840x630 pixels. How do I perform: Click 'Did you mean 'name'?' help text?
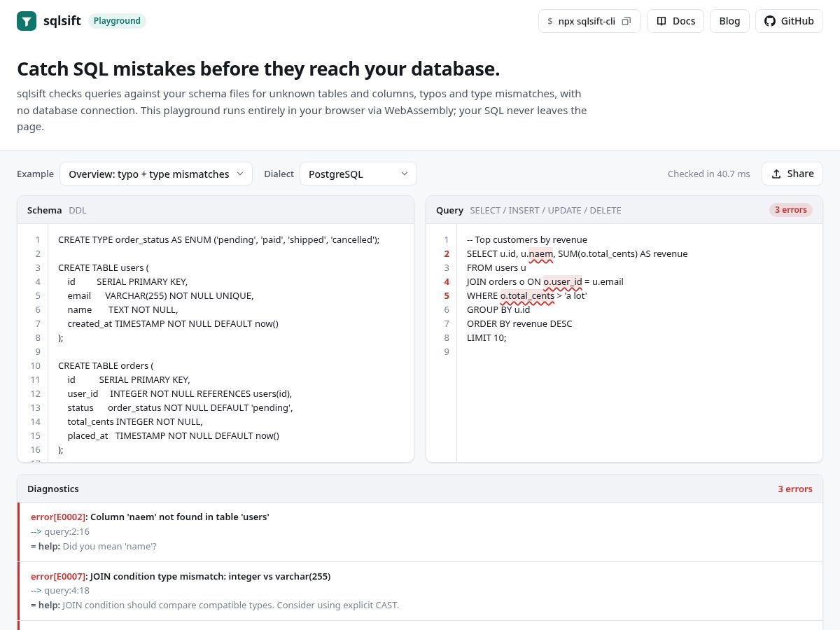click(109, 546)
